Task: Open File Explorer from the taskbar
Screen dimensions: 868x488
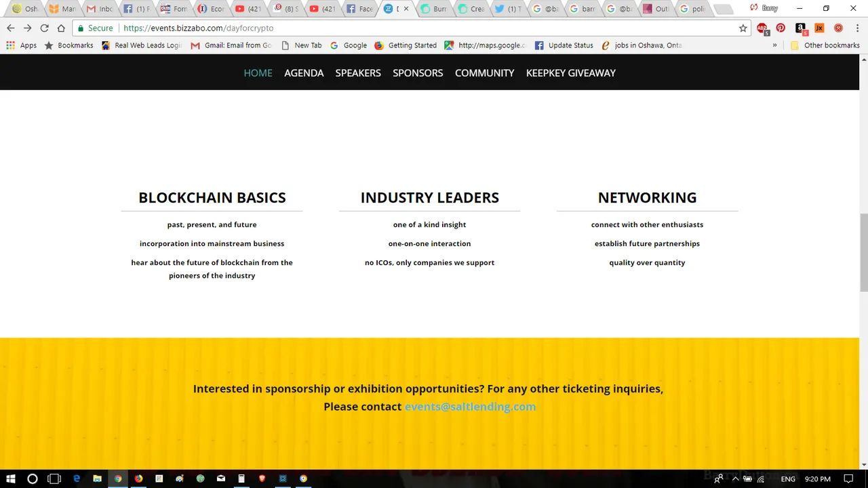Action: pos(97,479)
